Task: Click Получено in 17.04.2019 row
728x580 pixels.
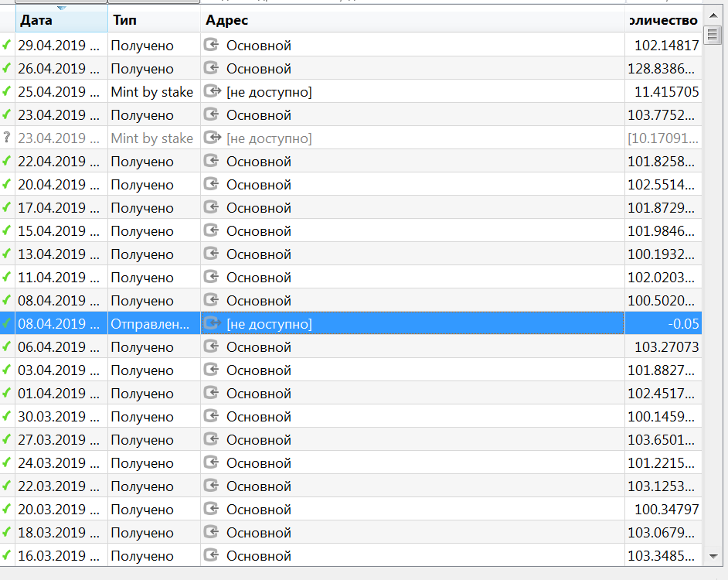Action: tap(142, 208)
